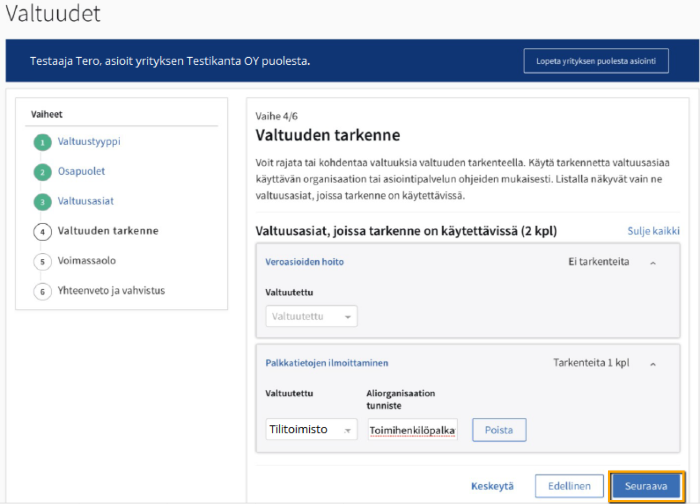Click the step 1 circle icon
Image resolution: width=700 pixels, height=504 pixels.
point(42,142)
